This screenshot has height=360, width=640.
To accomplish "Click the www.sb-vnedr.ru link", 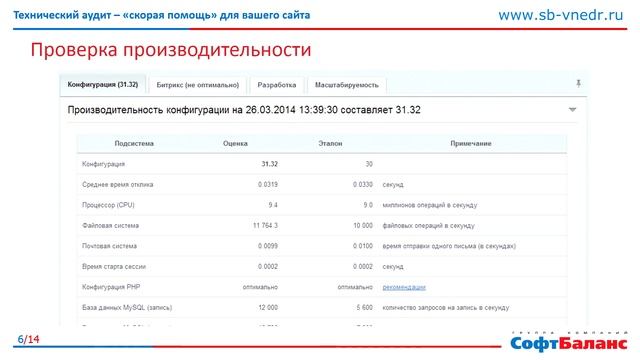I will pyautogui.click(x=560, y=15).
